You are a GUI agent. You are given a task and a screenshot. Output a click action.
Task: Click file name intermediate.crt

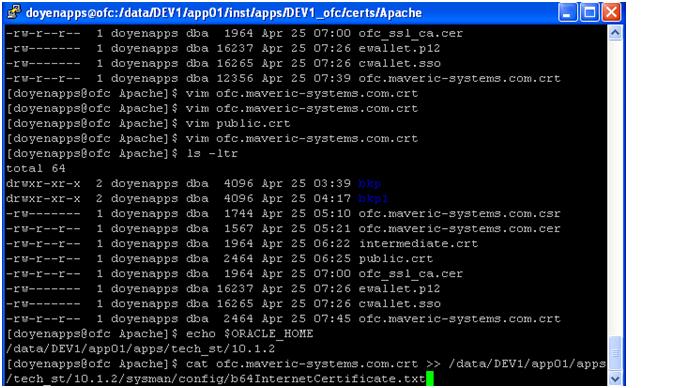[418, 244]
